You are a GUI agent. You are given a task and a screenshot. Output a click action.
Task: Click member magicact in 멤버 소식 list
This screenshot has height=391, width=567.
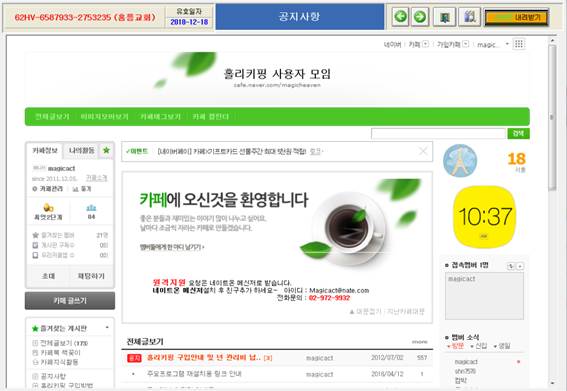[466, 362]
